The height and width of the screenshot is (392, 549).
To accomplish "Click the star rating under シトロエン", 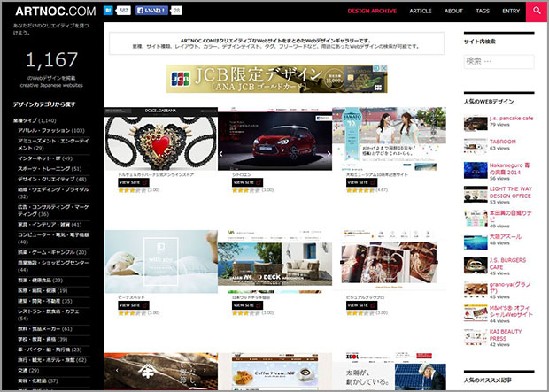I will pyautogui.click(x=246, y=191).
